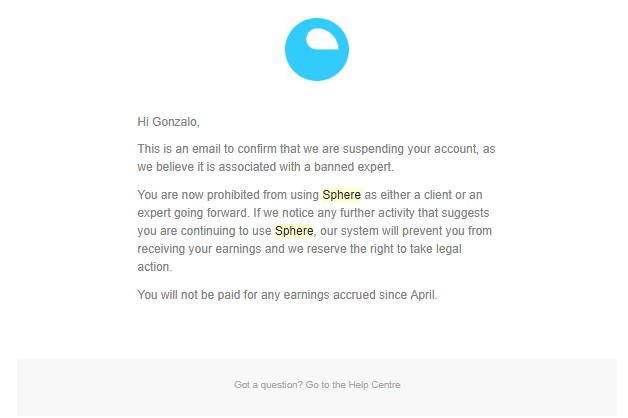
Task: Click the first highlighted Sphere word
Action: click(x=341, y=195)
